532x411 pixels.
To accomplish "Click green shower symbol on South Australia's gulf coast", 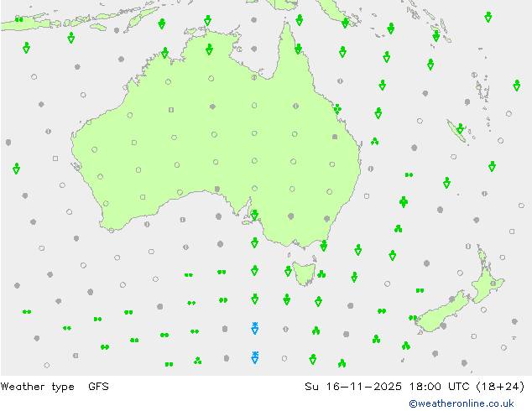I will [x=254, y=215].
